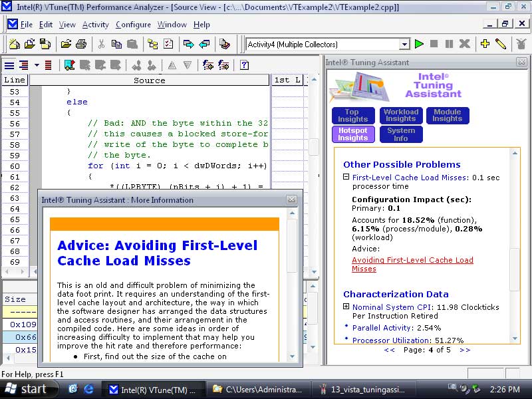Run the activity with the green play button
The width and height of the screenshot is (532, 399).
pyautogui.click(x=419, y=44)
